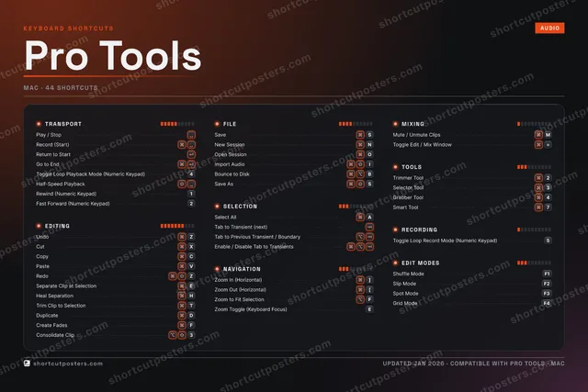The height and width of the screenshot is (392, 588).
Task: Click the F2 key beside Slip Mode
Action: tap(547, 284)
